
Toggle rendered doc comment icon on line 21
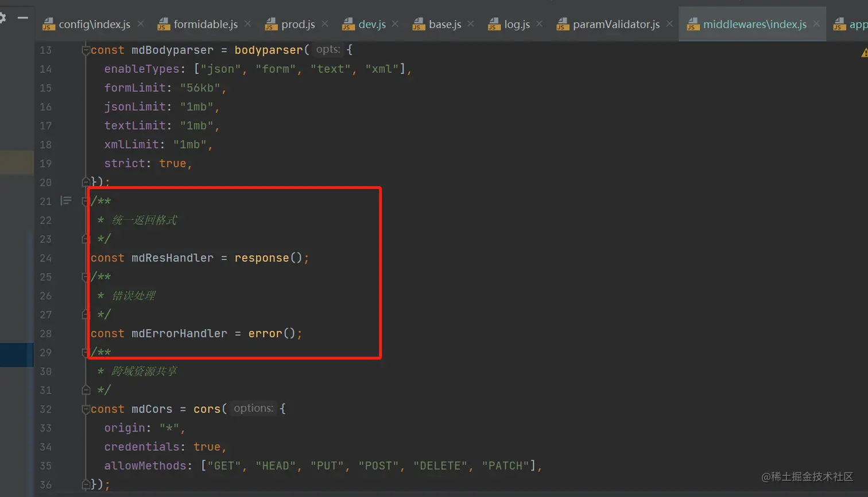66,201
